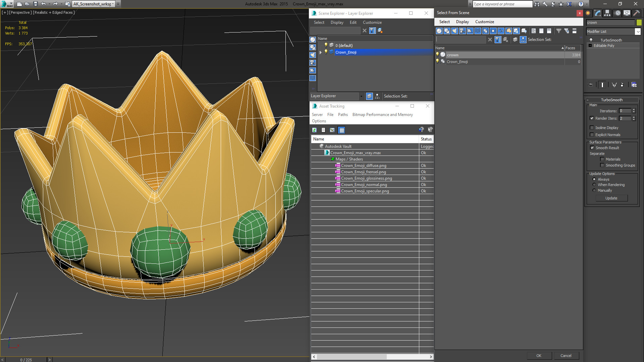The width and height of the screenshot is (644, 362).
Task: Open the Motion command panel tab
Action: 618,13
